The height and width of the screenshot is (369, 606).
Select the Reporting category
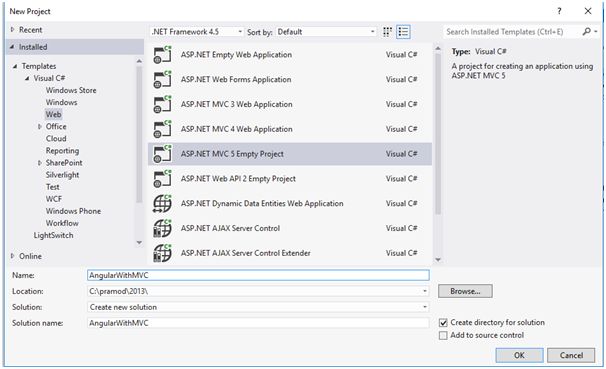[x=62, y=151]
